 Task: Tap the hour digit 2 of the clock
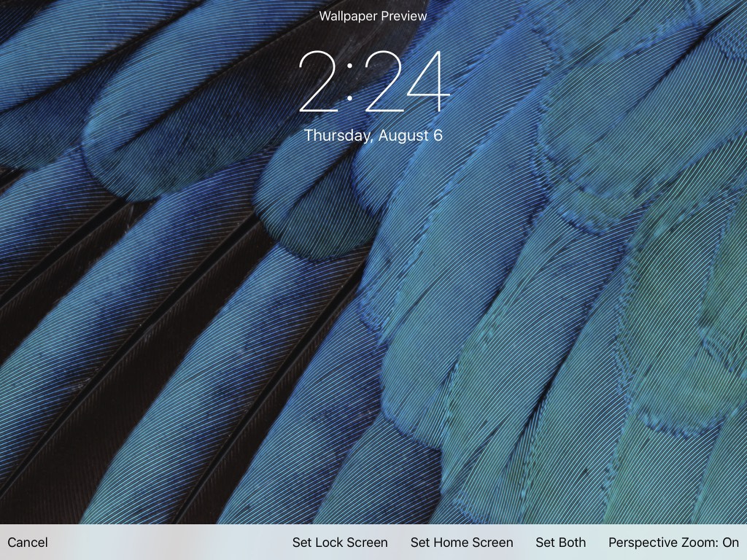pyautogui.click(x=320, y=82)
